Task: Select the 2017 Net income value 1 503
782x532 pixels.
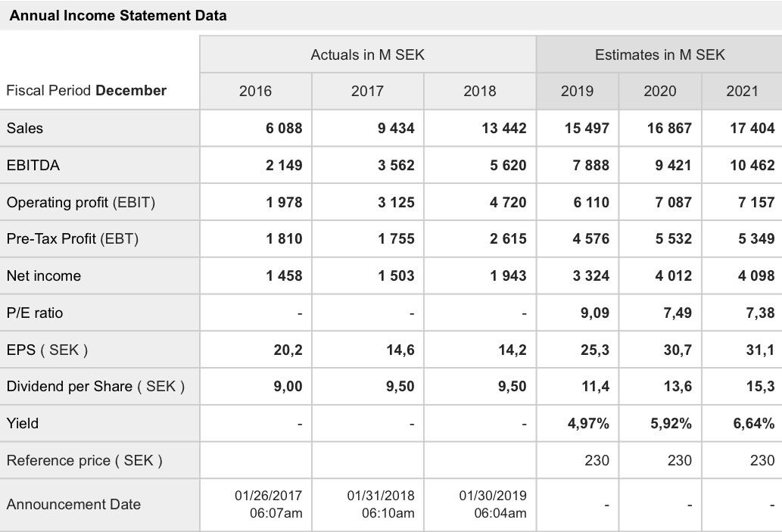Action: click(x=396, y=275)
